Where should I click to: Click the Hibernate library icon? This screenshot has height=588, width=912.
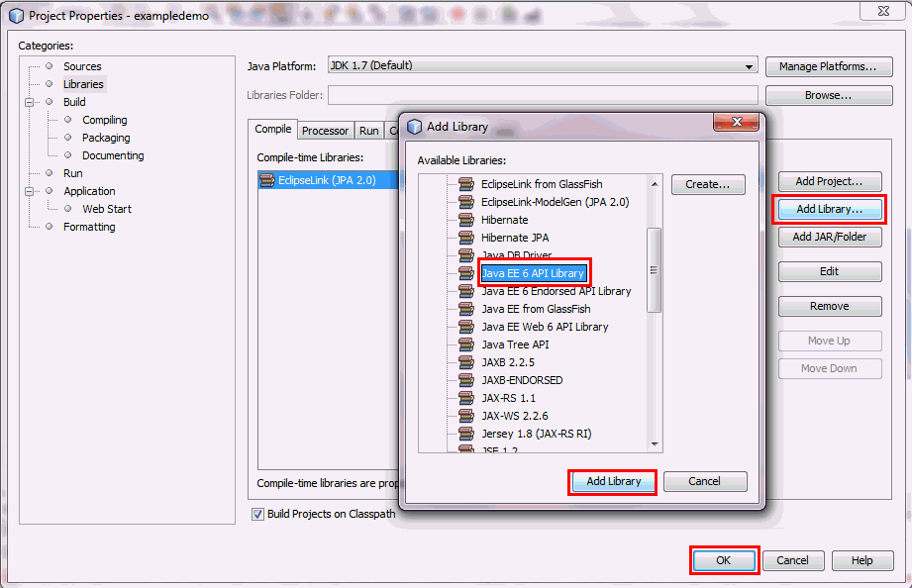(x=465, y=220)
